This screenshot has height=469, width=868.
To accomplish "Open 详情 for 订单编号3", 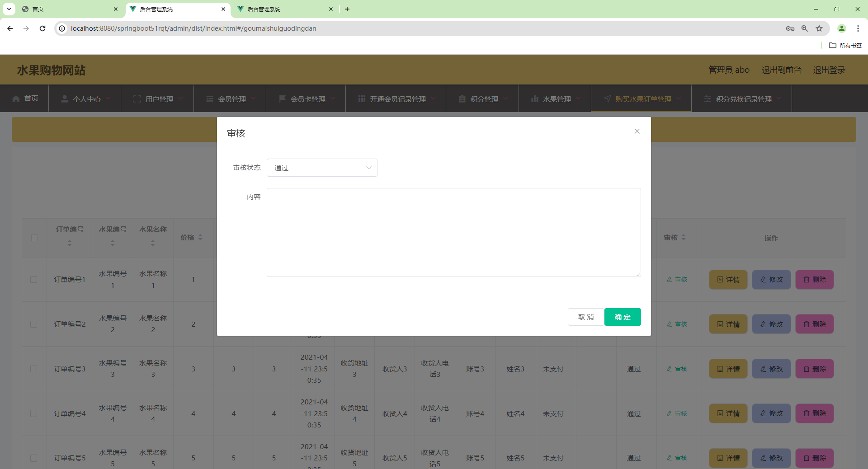I will [x=728, y=369].
